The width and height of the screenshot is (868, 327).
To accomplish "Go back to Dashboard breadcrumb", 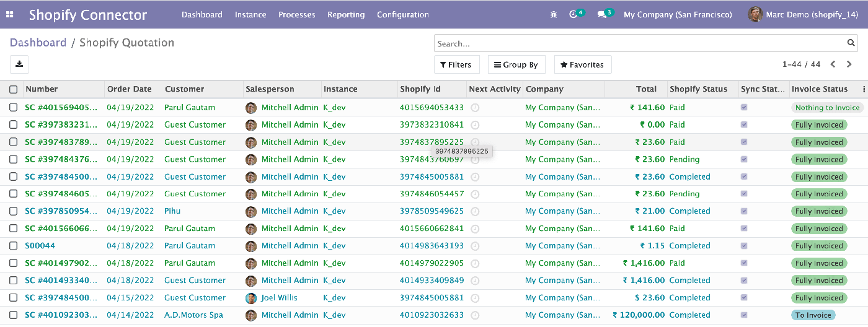I will [x=38, y=43].
